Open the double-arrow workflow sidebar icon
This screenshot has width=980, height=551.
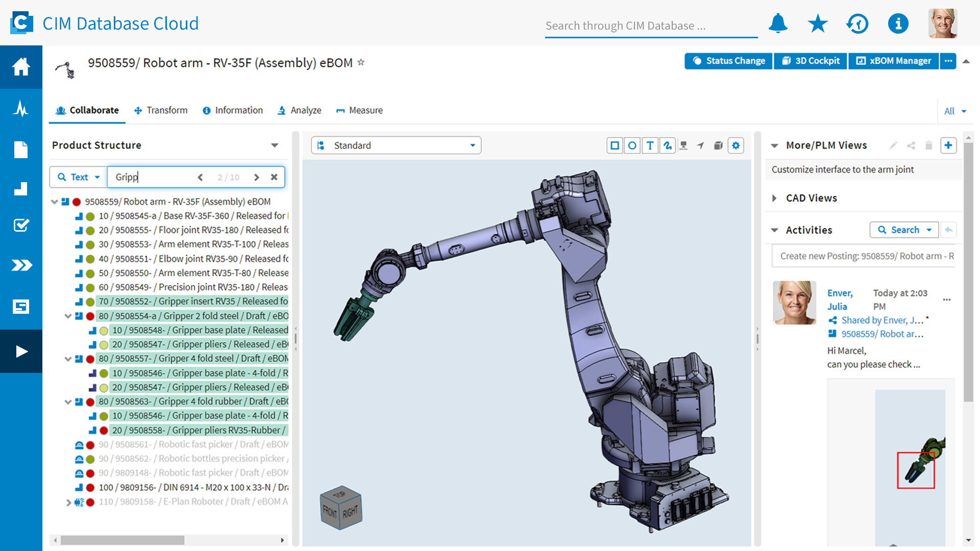tap(21, 265)
